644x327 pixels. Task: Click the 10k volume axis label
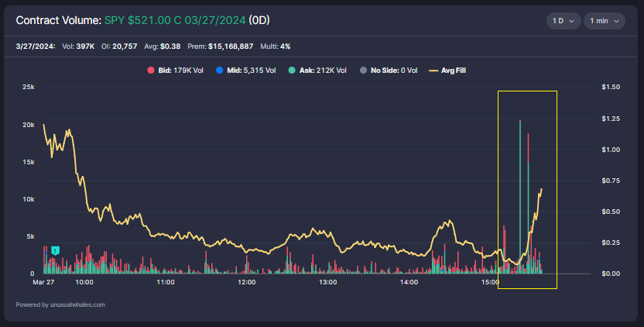click(x=29, y=199)
